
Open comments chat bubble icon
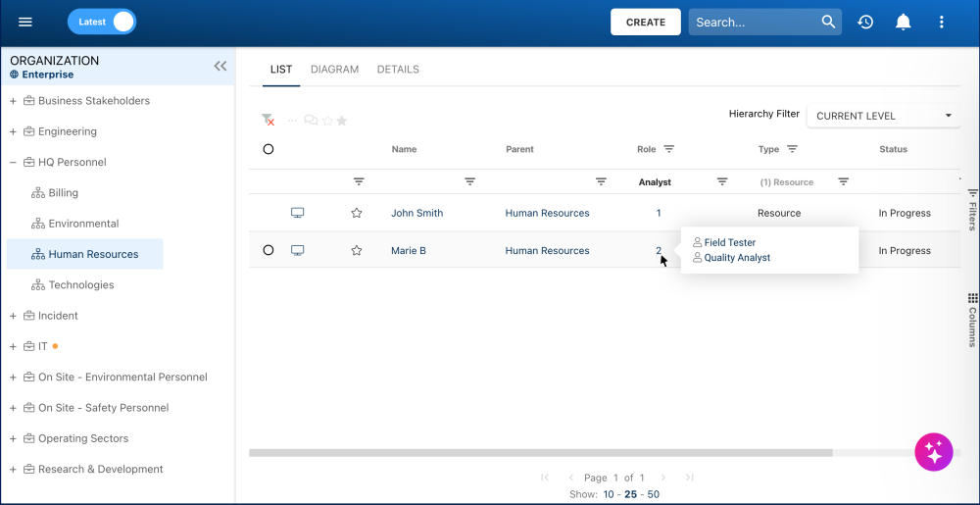pyautogui.click(x=311, y=120)
